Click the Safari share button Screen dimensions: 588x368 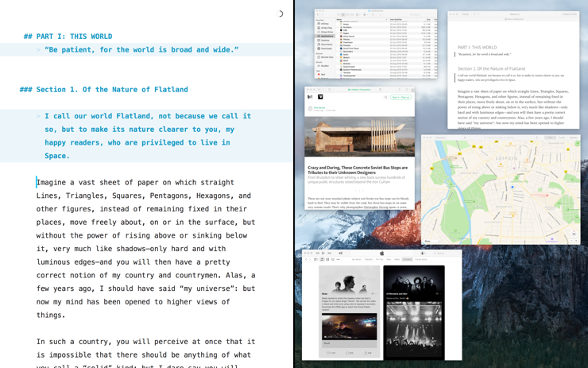pyautogui.click(x=400, y=90)
